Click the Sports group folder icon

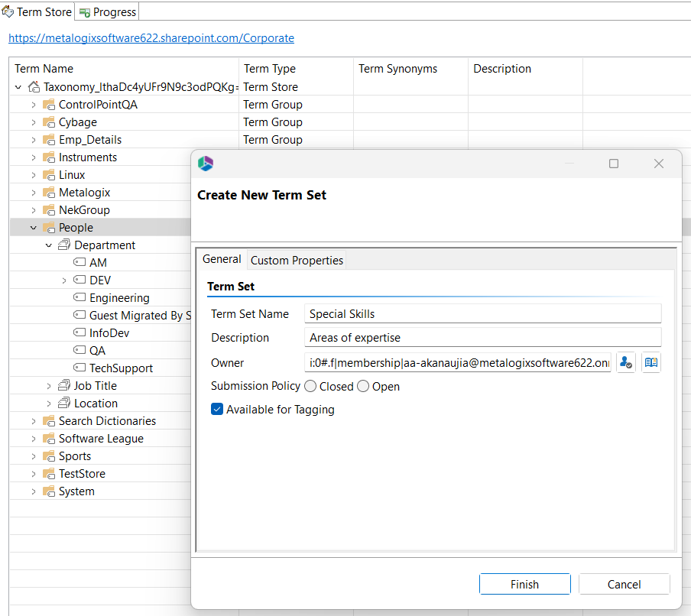click(x=49, y=456)
